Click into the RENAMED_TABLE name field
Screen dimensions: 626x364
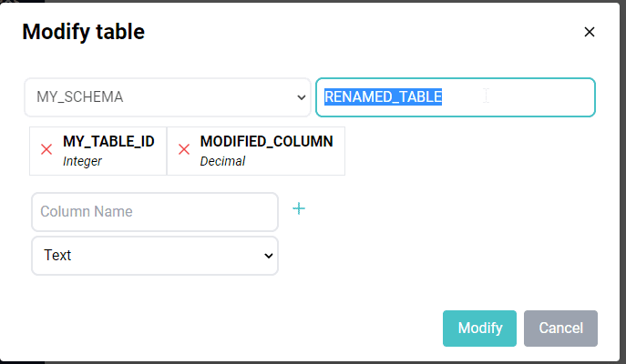click(456, 97)
